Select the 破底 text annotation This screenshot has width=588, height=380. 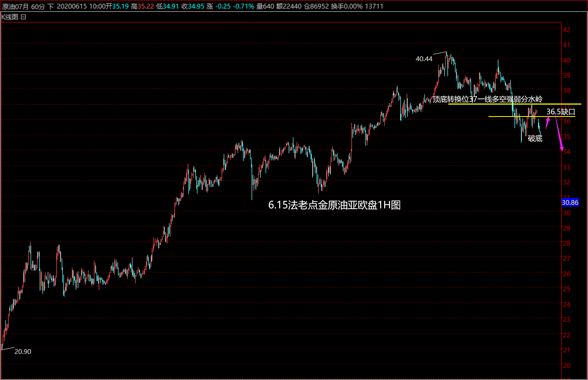click(535, 139)
